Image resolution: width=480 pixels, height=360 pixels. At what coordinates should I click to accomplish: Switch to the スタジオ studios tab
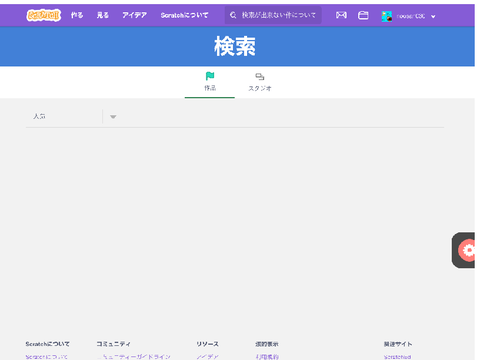coord(260,81)
